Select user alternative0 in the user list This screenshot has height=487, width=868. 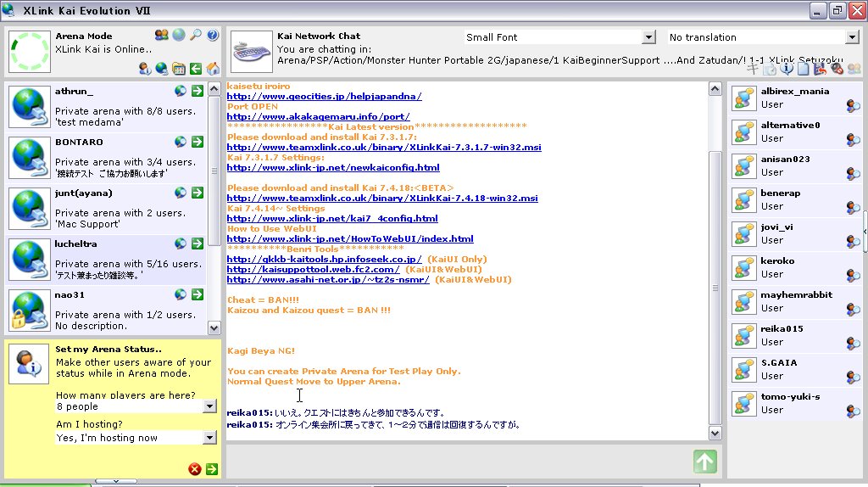click(x=795, y=132)
